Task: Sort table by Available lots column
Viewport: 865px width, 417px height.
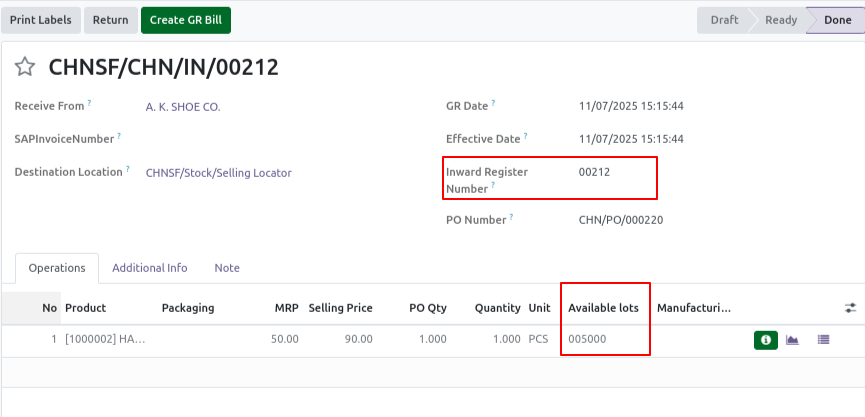Action: 604,308
